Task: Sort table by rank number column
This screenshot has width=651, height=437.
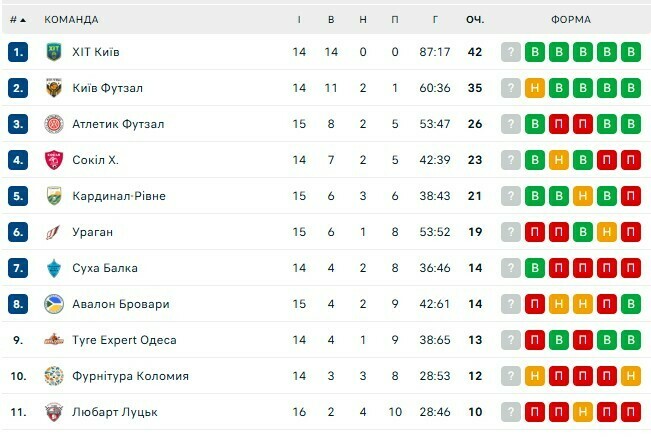Action: (18, 19)
